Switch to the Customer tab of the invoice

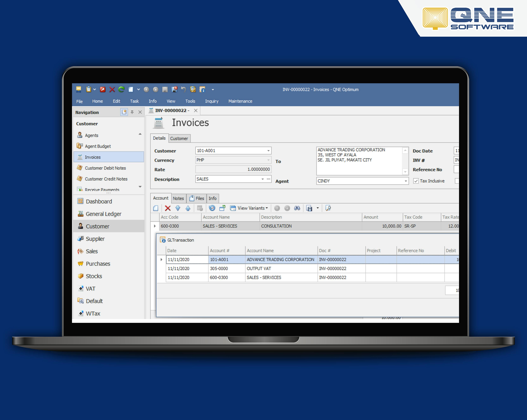(179, 138)
